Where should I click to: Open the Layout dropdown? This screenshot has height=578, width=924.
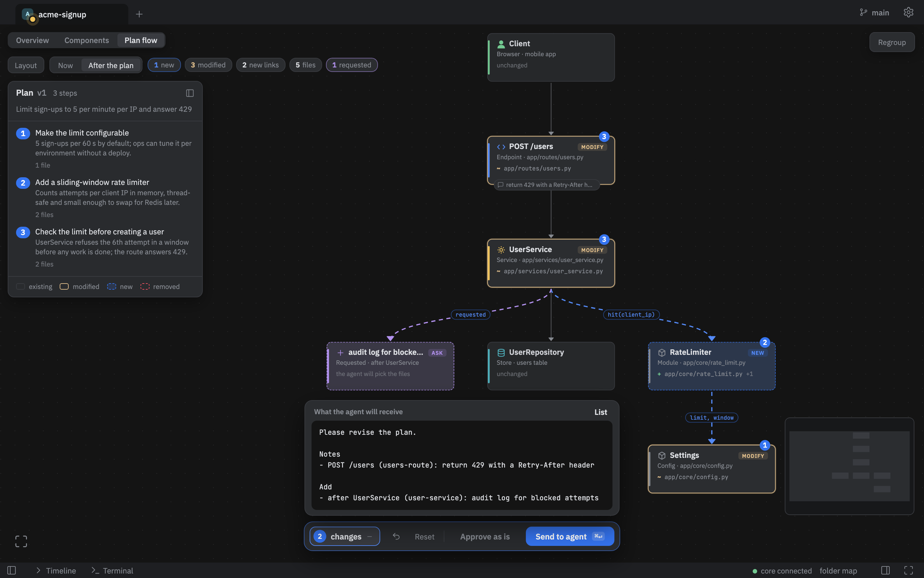pos(26,66)
